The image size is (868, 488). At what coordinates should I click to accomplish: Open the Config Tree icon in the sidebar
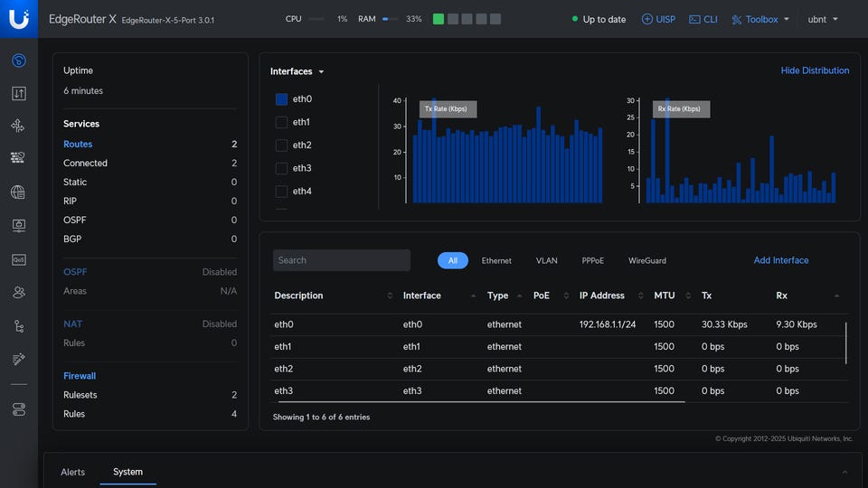19,325
